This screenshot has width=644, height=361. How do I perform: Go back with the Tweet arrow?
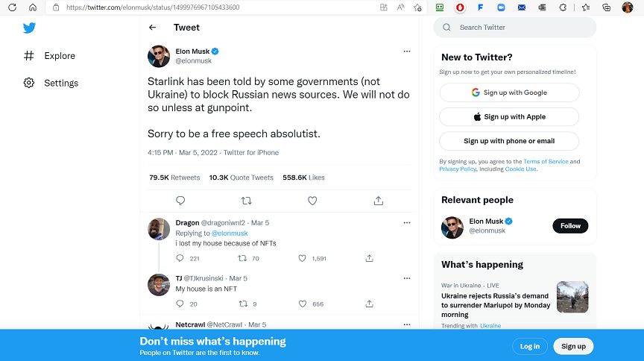coord(153,28)
